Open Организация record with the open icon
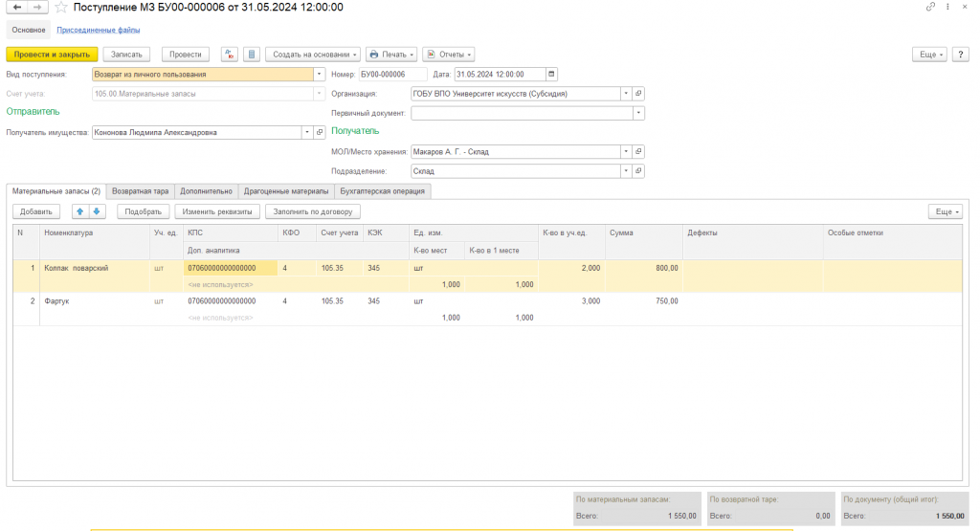This screenshot has height=531, width=980. (638, 93)
